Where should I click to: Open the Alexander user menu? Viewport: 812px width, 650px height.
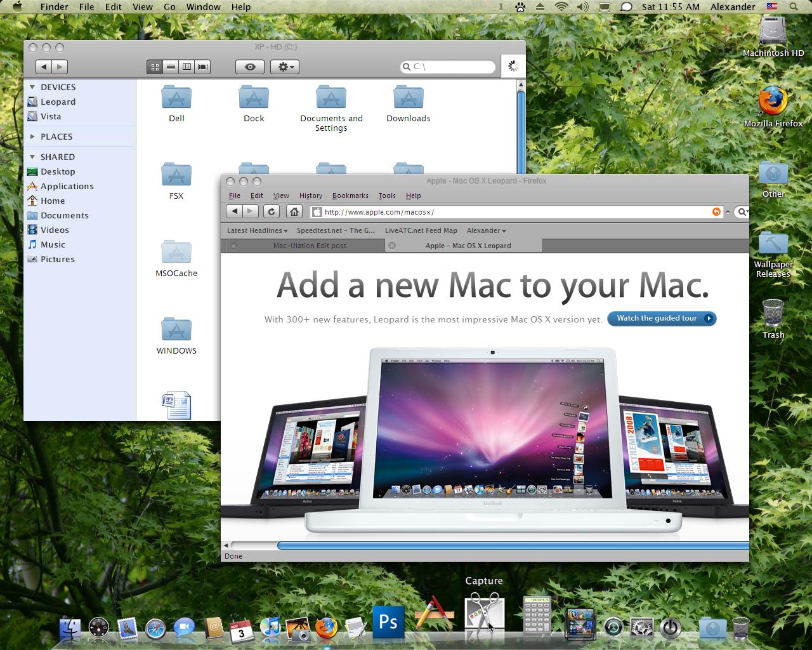tap(732, 7)
